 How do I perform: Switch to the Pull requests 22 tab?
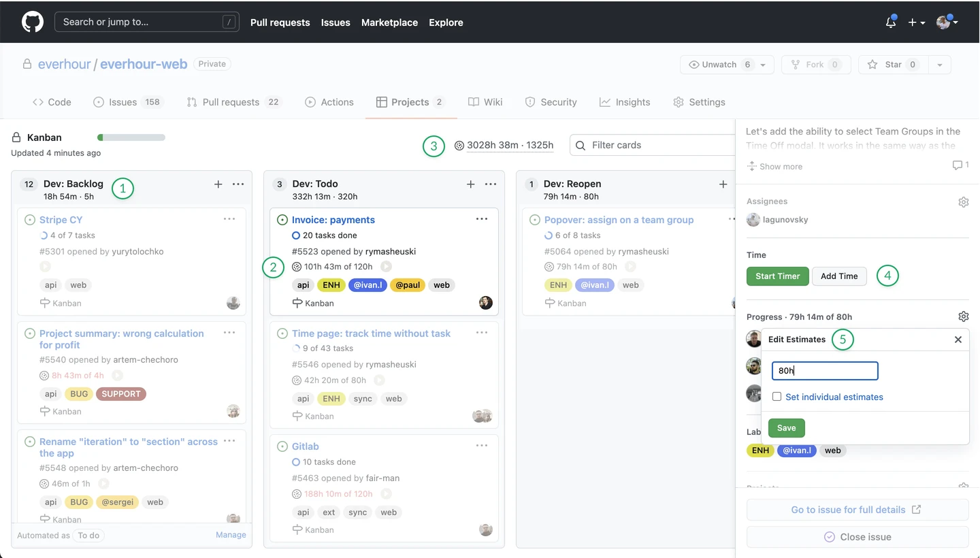point(234,102)
